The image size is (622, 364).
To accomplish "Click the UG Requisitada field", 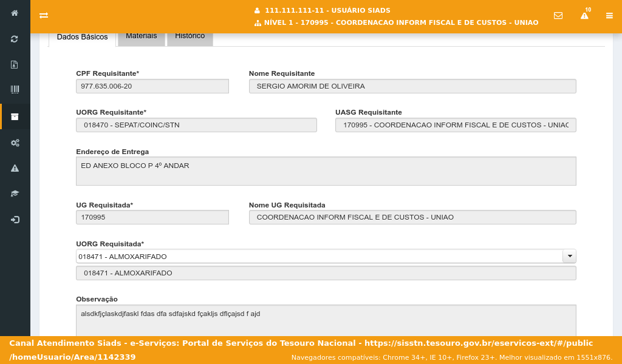I will pyautogui.click(x=152, y=217).
